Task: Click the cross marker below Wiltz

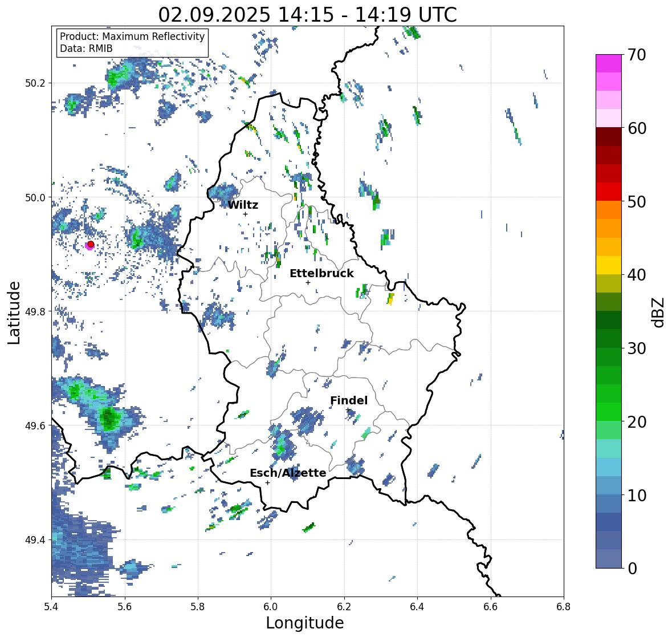Action: point(245,214)
